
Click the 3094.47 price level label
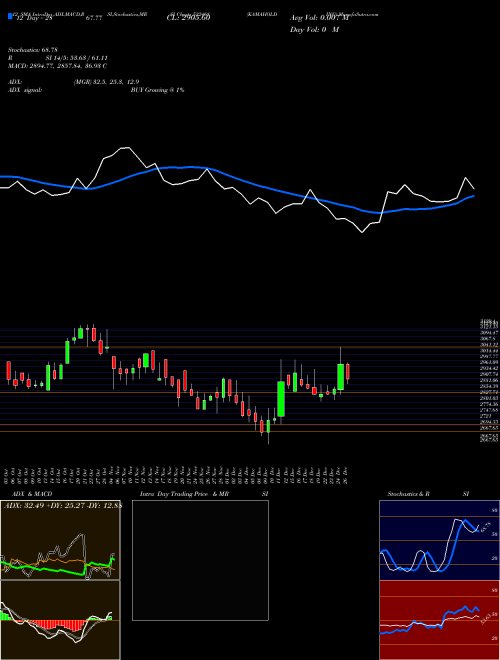(489, 333)
